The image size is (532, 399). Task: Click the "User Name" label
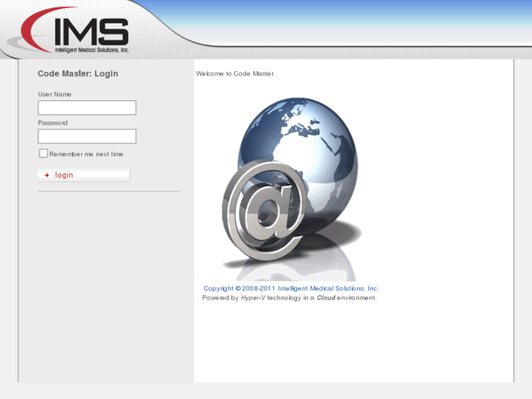point(55,94)
